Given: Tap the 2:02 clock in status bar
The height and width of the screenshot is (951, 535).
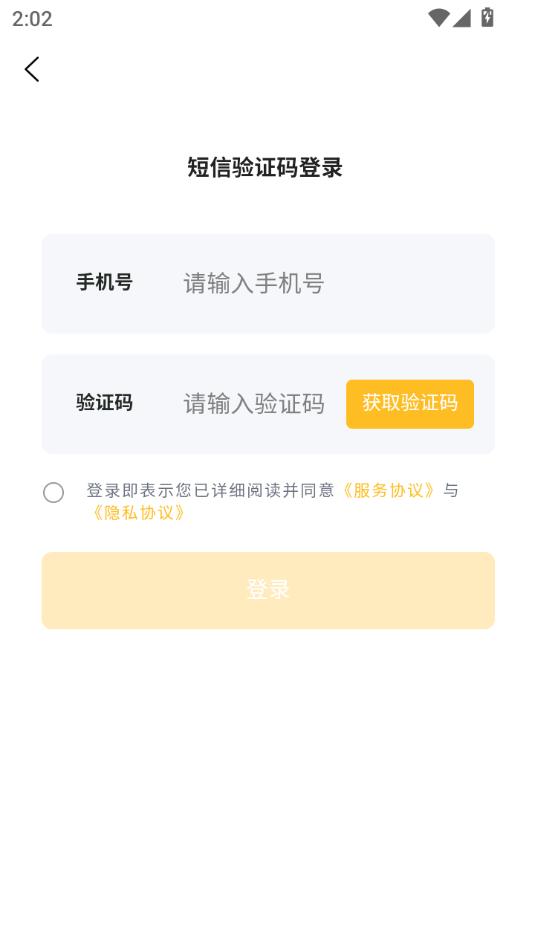Looking at the screenshot, I should click(32, 19).
